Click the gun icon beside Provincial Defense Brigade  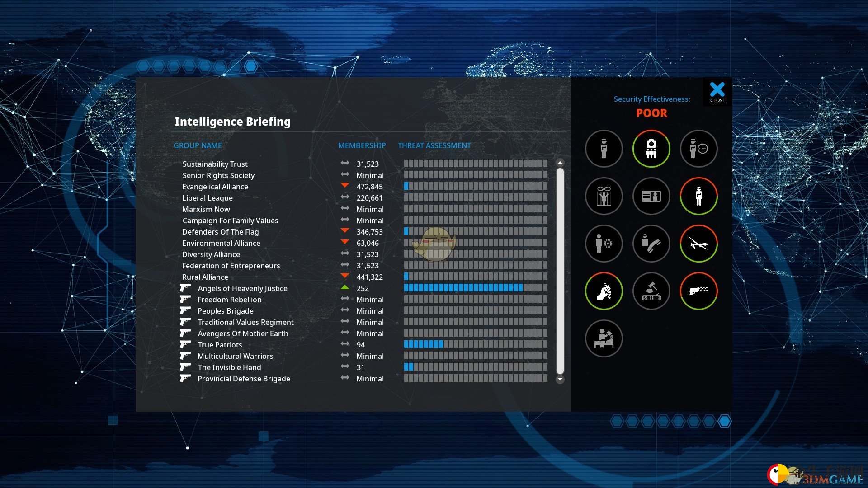(x=185, y=378)
